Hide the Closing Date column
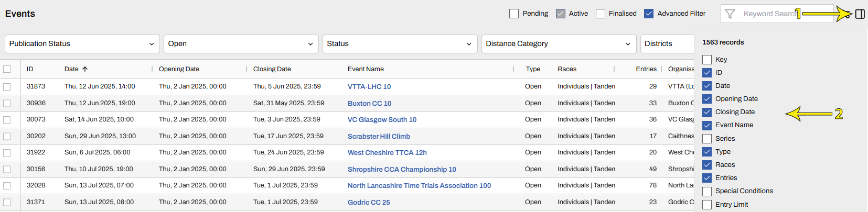This screenshot has height=212, width=868. (707, 112)
